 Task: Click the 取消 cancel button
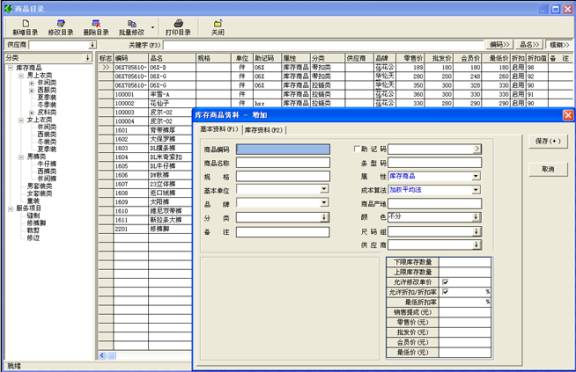(548, 169)
